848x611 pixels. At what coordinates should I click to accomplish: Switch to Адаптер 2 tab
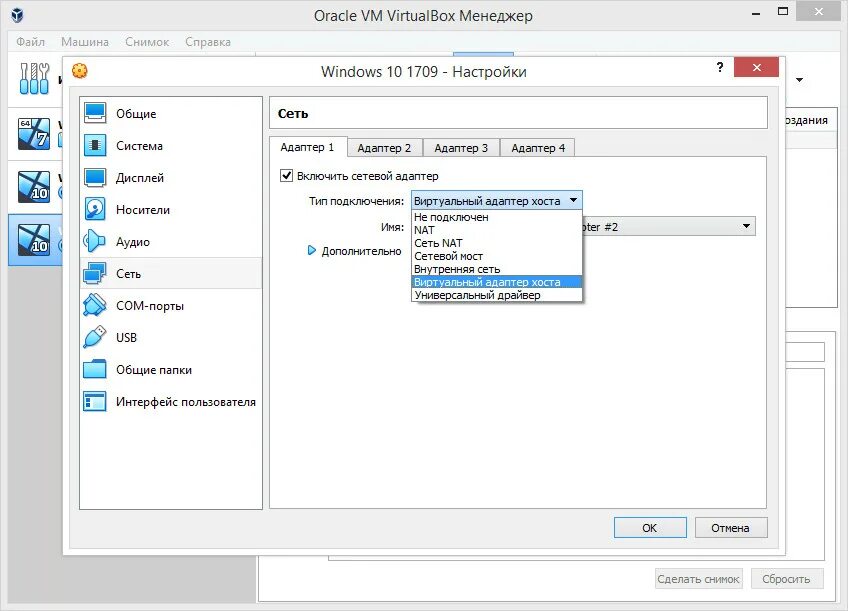(384, 148)
